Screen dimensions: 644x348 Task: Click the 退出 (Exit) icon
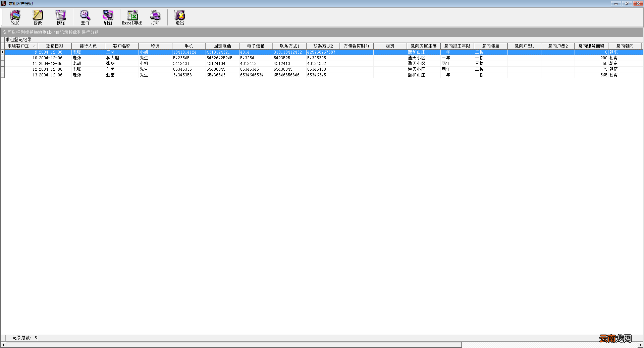point(180,17)
